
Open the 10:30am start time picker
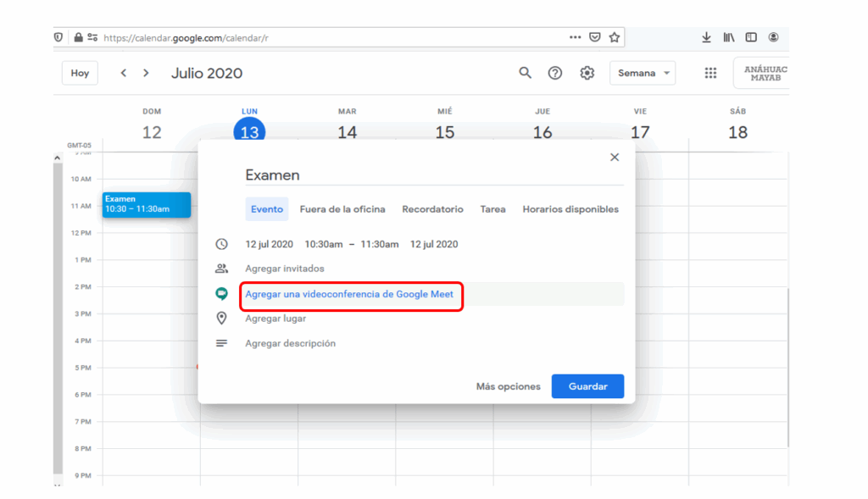[324, 244]
